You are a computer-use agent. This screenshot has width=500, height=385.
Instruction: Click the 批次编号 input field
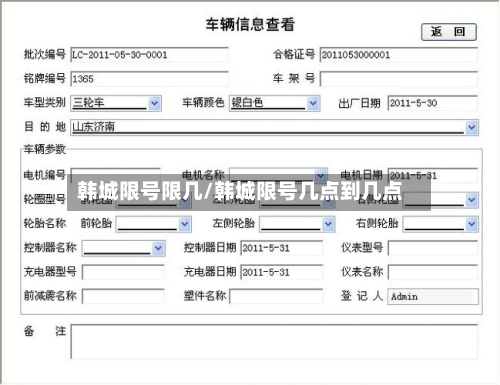149,55
